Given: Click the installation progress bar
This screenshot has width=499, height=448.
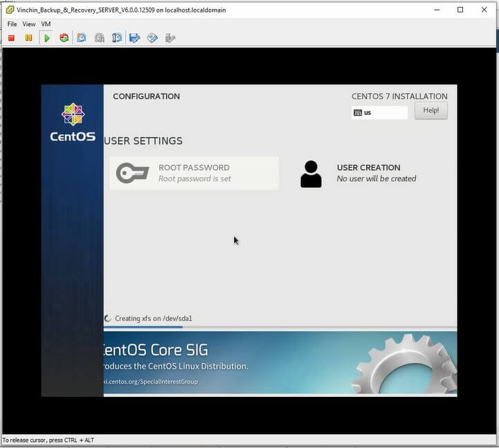Looking at the screenshot, I should (280, 327).
